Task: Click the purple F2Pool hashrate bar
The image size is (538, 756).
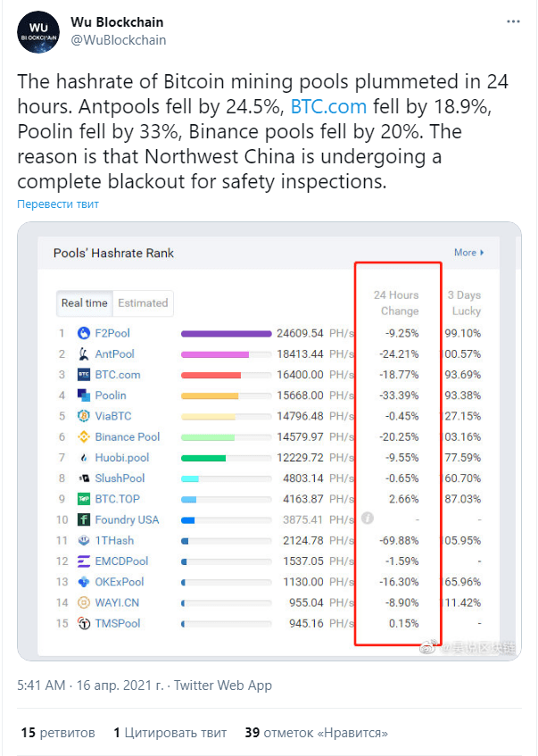Action: tap(226, 334)
